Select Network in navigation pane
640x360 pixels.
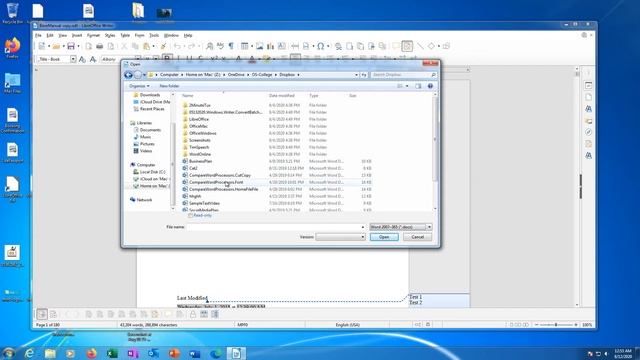pyautogui.click(x=144, y=200)
